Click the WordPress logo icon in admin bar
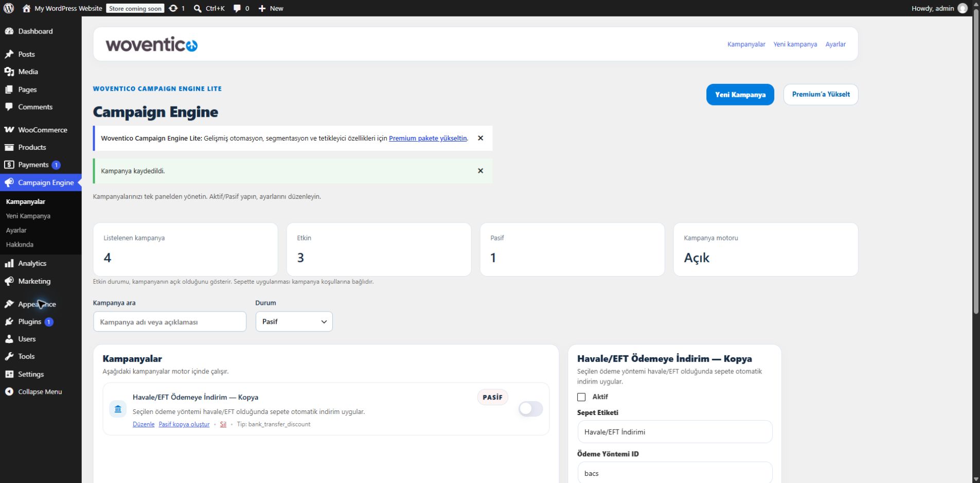The image size is (980, 483). pos(9,8)
